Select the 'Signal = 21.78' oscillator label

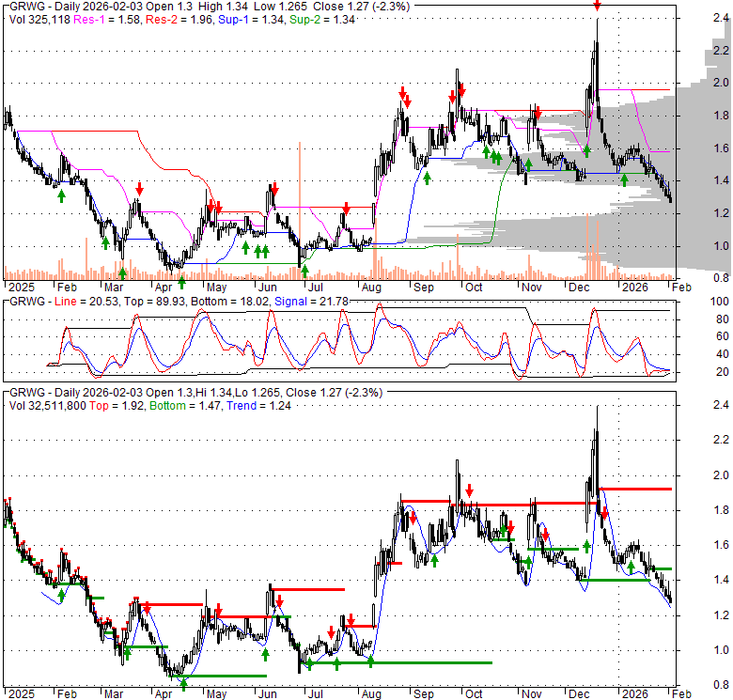coord(311,302)
